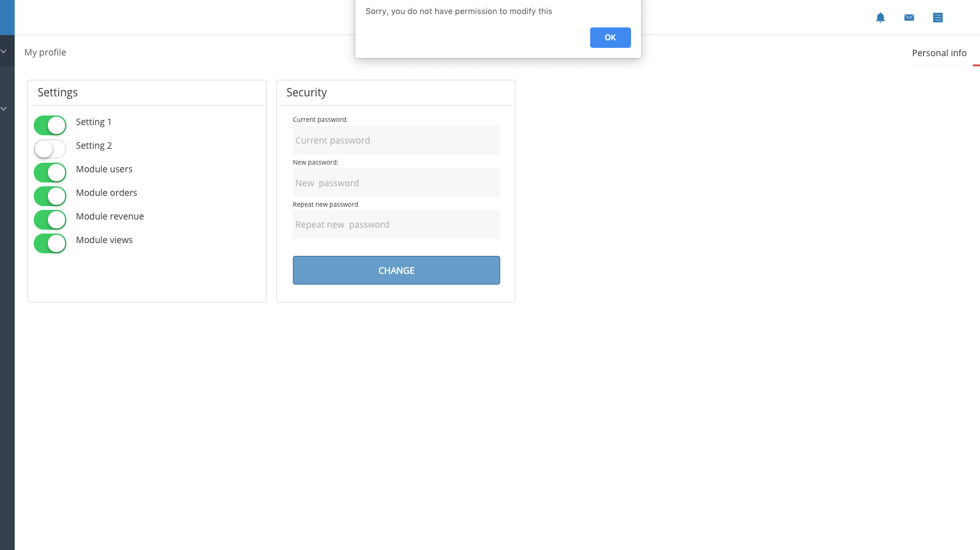Select the My profile heading
The height and width of the screenshot is (550, 980).
pos(45,52)
